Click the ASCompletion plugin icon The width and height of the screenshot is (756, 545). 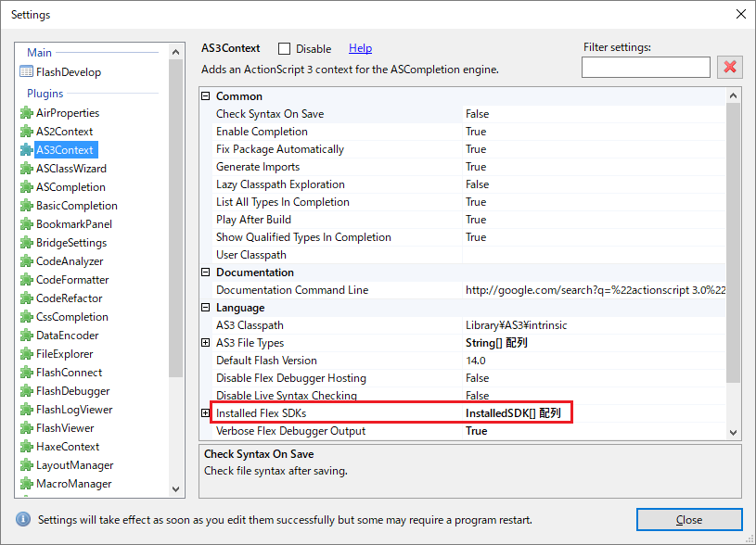(27, 187)
